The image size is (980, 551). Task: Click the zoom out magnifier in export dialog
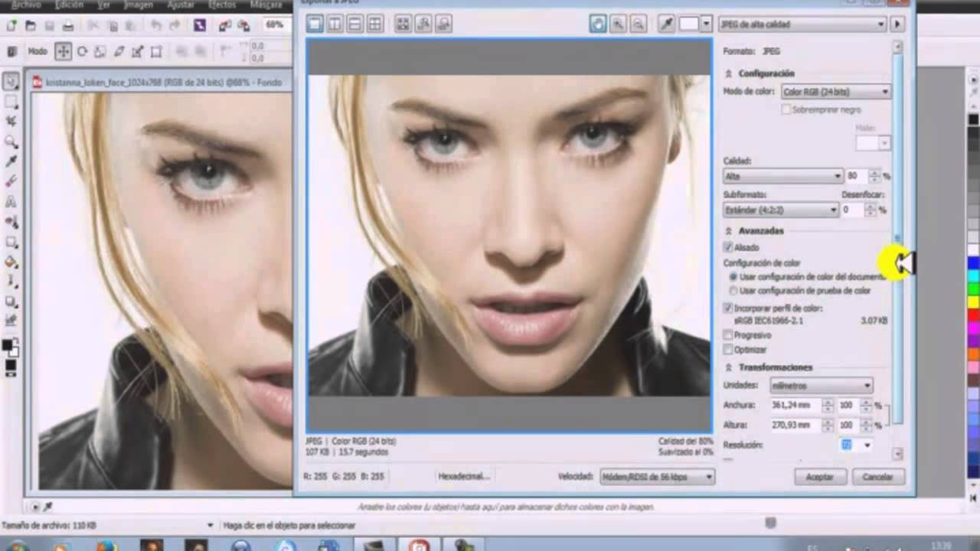pyautogui.click(x=636, y=24)
